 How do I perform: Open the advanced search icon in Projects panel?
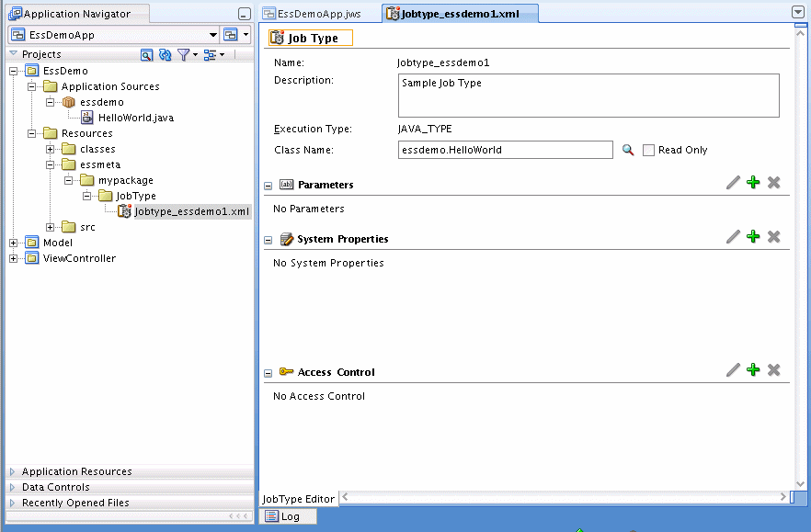click(147, 54)
